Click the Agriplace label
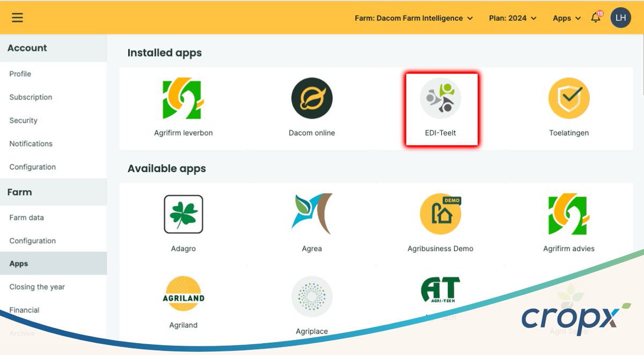This screenshot has height=355, width=644. (x=312, y=331)
